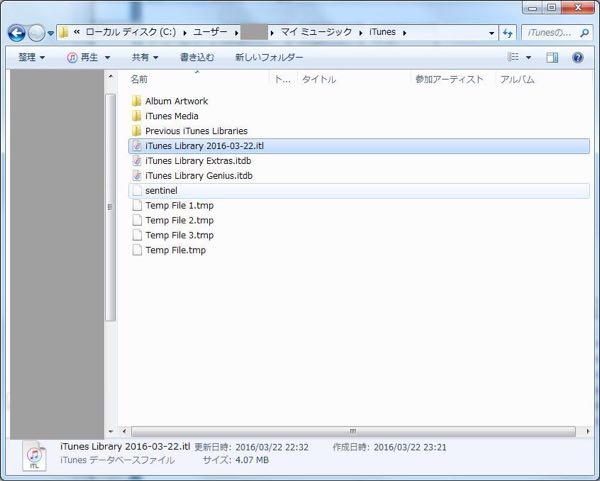This screenshot has width=600, height=481.
Task: Click the « overflow chevron in the address bar
Action: pyautogui.click(x=77, y=32)
